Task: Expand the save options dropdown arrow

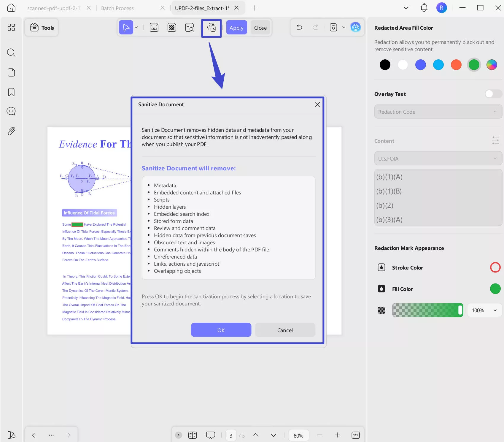Action: coord(344,28)
